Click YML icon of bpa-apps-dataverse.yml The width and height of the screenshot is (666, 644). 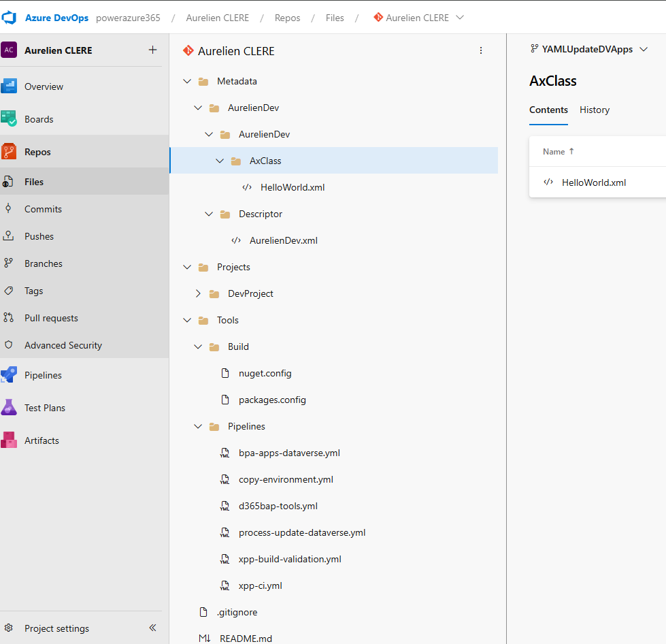point(224,453)
